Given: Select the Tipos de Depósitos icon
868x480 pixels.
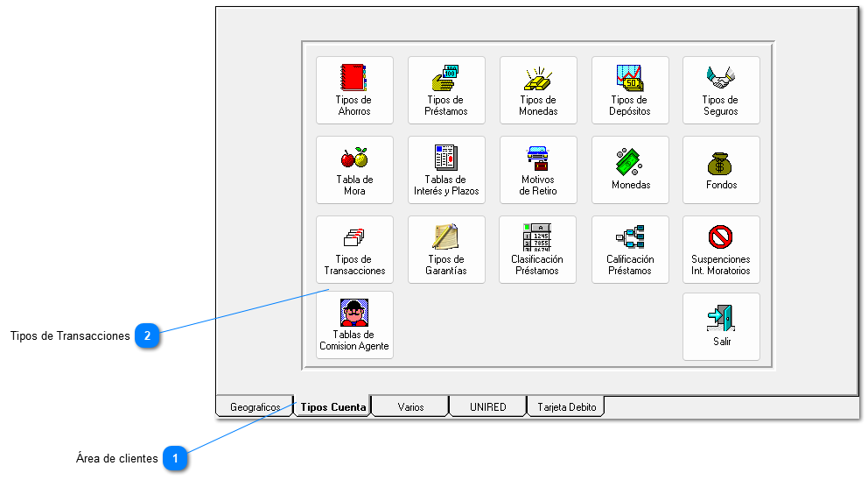Looking at the screenshot, I should click(x=630, y=90).
